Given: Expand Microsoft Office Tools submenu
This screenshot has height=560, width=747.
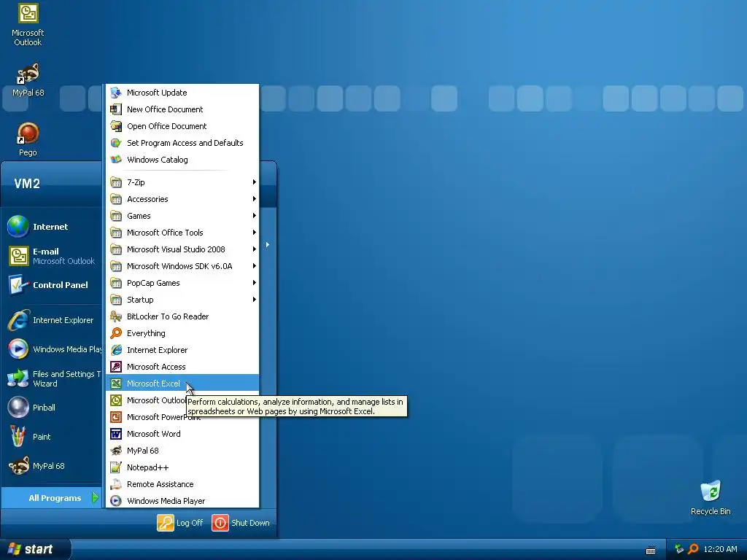Looking at the screenshot, I should coord(183,233).
